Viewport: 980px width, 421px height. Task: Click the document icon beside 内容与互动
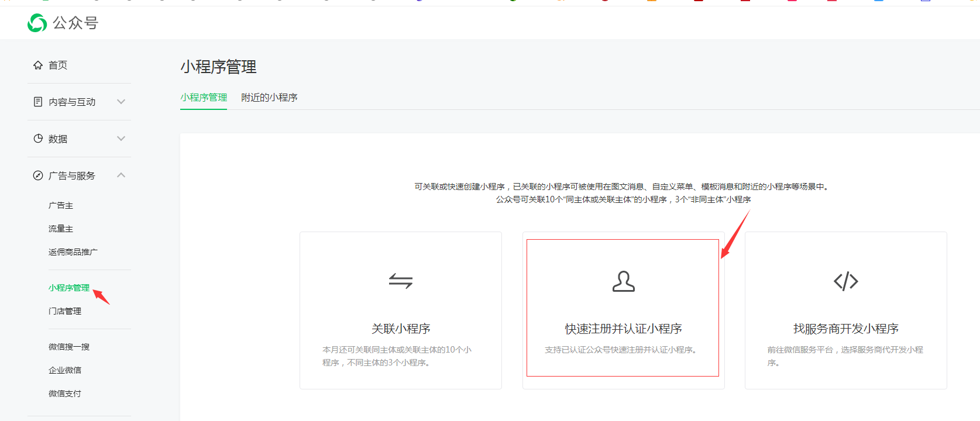tap(38, 102)
